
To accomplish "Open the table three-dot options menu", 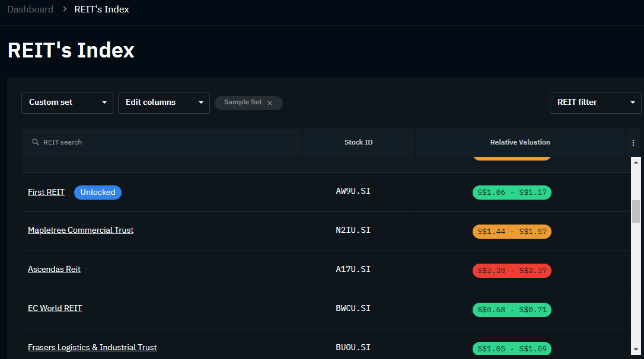I will click(633, 143).
